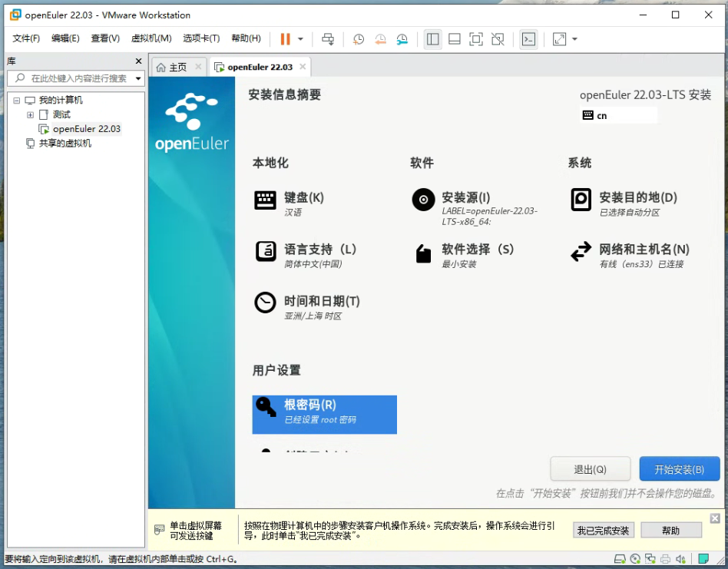
Task: Click the 退出(Q) quit button
Action: [590, 469]
